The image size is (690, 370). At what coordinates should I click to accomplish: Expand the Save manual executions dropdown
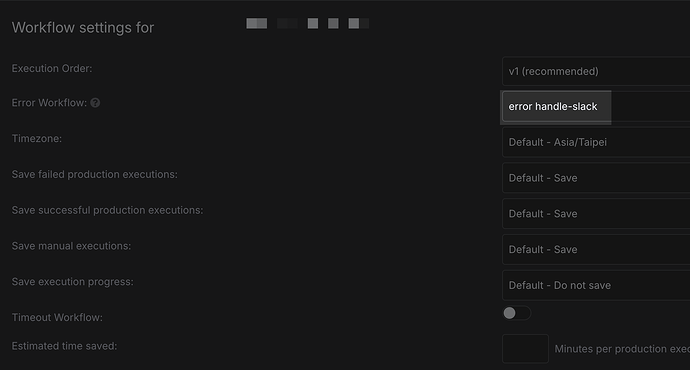tap(596, 249)
